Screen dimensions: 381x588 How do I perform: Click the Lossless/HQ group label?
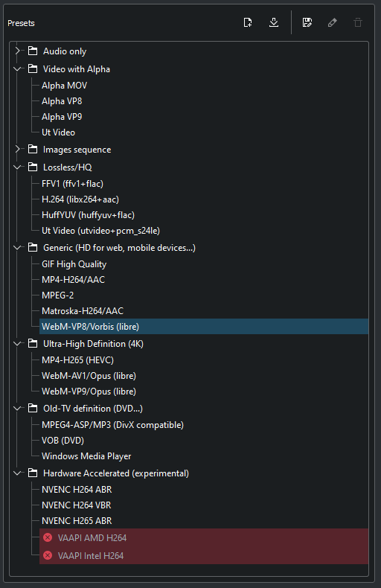pyautogui.click(x=68, y=167)
